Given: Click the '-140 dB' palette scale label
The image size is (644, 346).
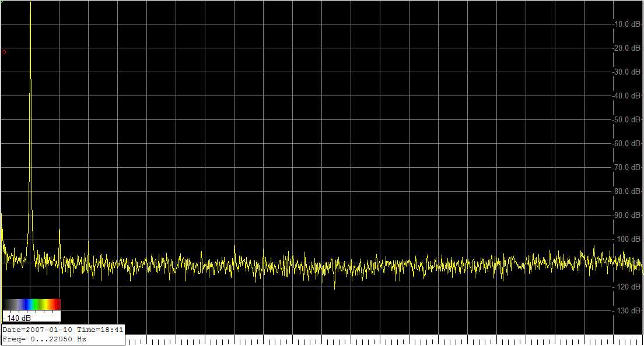Looking at the screenshot, I should click(x=17, y=318).
